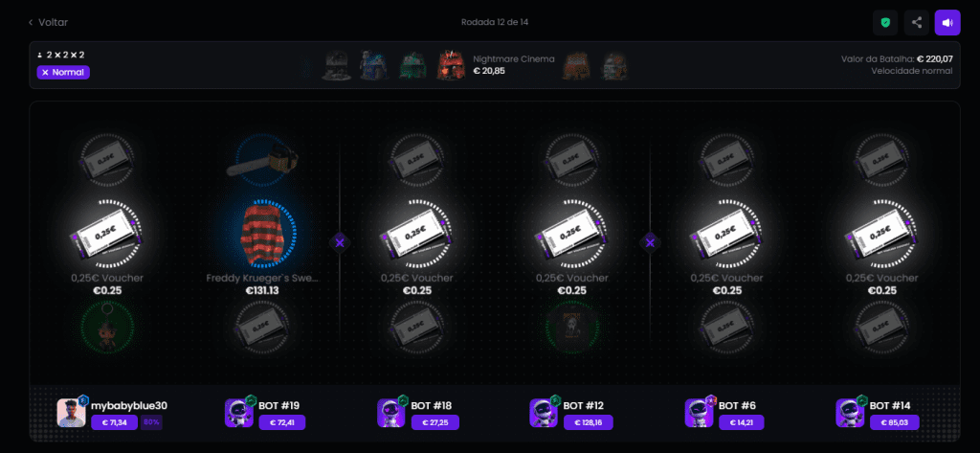Image resolution: width=980 pixels, height=453 pixels.
Task: Click BOT #18 robot avatar
Action: [391, 413]
